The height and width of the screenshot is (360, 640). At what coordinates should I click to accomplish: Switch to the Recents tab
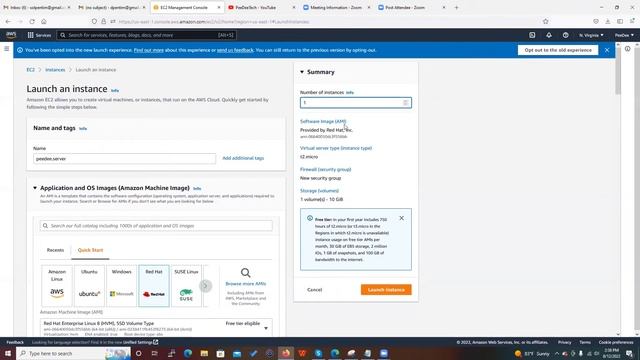pos(56,250)
